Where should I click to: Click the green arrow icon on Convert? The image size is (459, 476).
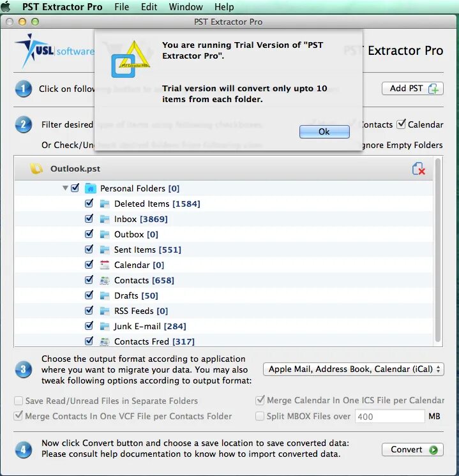(433, 450)
